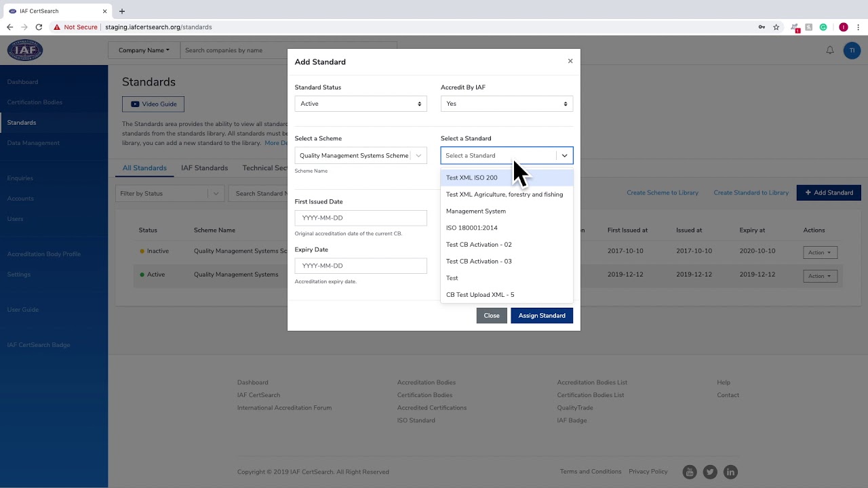Open the Create Standard to Library link

(751, 192)
